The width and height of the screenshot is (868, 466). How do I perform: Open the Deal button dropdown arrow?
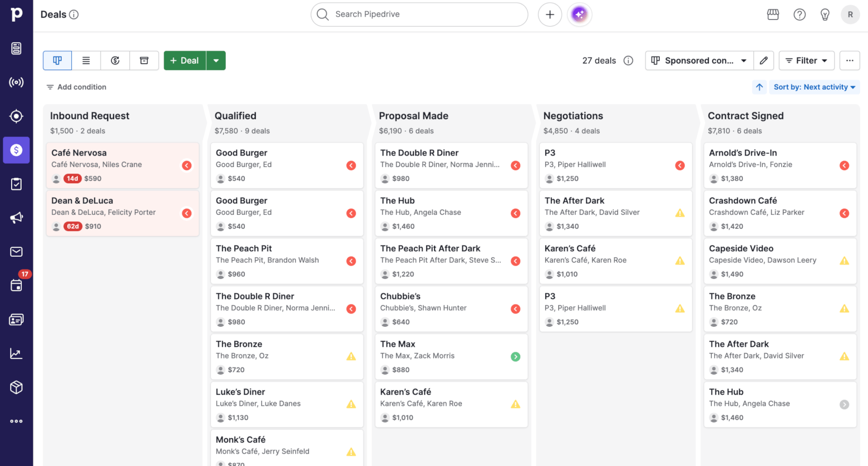pyautogui.click(x=216, y=61)
